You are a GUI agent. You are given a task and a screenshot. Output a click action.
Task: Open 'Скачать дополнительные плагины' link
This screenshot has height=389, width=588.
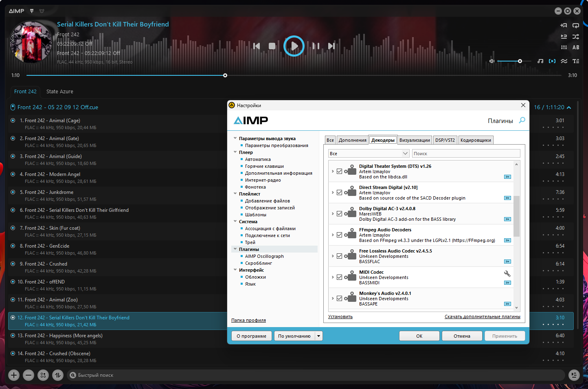pyautogui.click(x=483, y=316)
